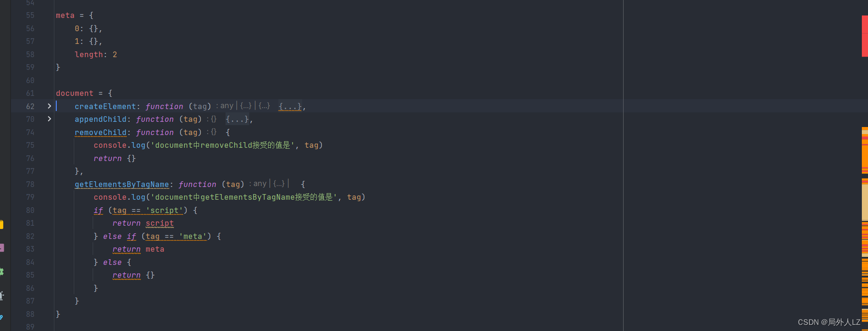The image size is (868, 331).
Task: Click the 'any' type hint on the createElement line
Action: (x=227, y=106)
